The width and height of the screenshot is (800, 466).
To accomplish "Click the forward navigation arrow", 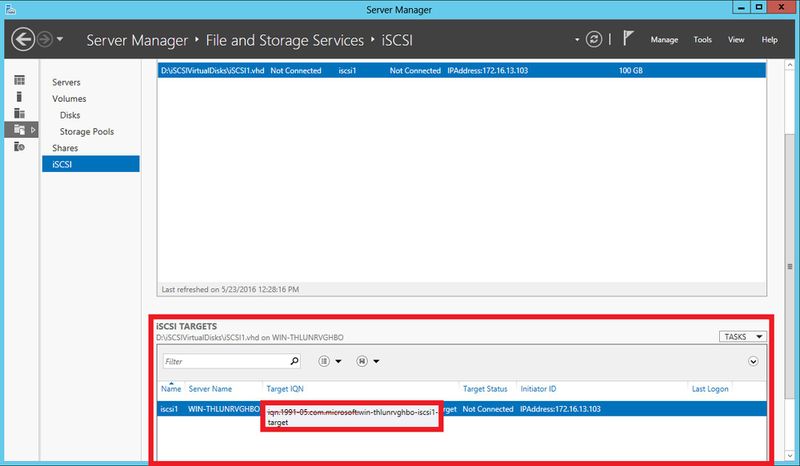I will (x=45, y=40).
